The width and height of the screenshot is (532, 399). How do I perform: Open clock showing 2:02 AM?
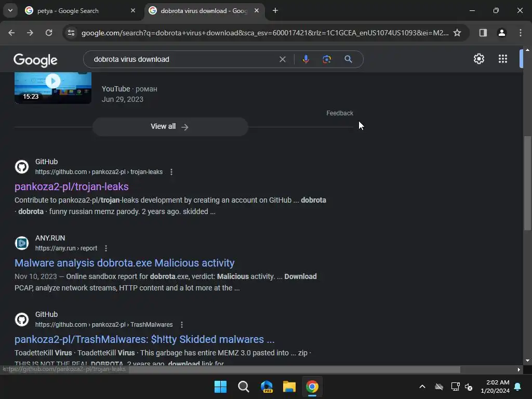tap(495, 387)
